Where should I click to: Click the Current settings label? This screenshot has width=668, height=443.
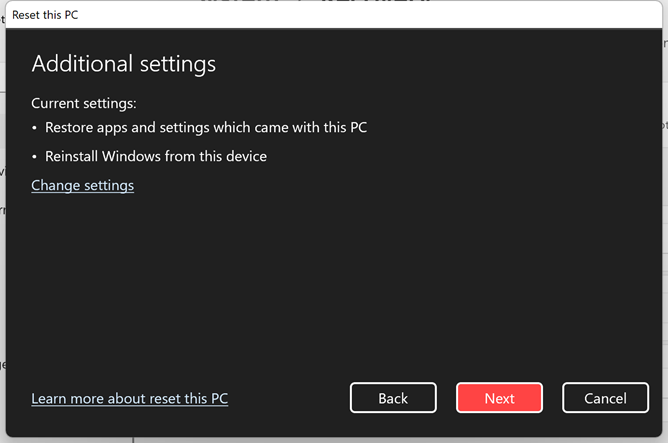click(84, 104)
